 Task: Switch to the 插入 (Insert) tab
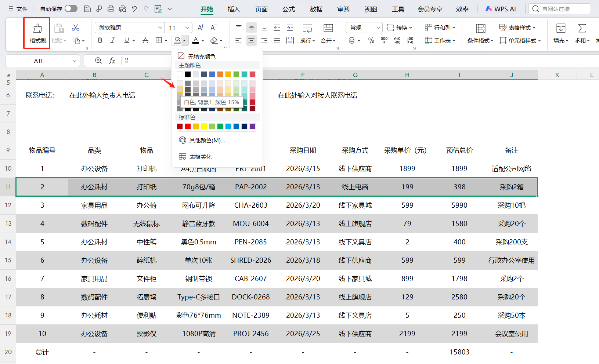click(234, 9)
